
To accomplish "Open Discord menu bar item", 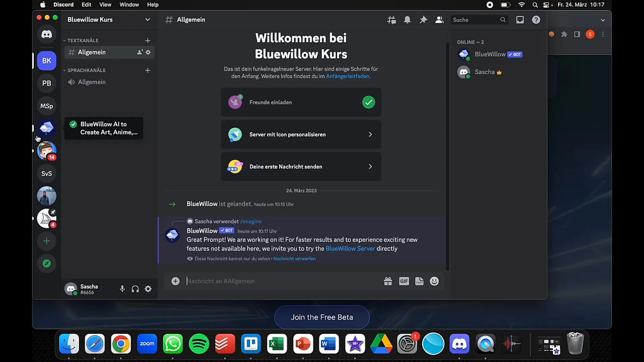I will pos(64,5).
